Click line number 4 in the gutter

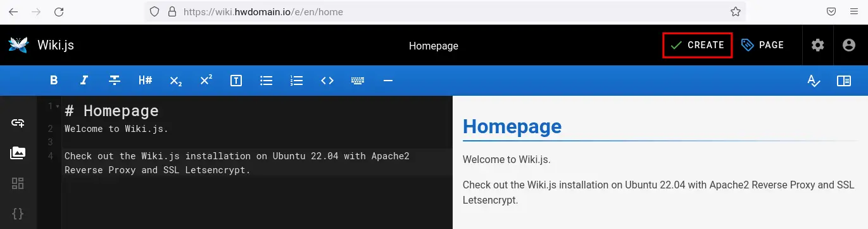[50, 156]
